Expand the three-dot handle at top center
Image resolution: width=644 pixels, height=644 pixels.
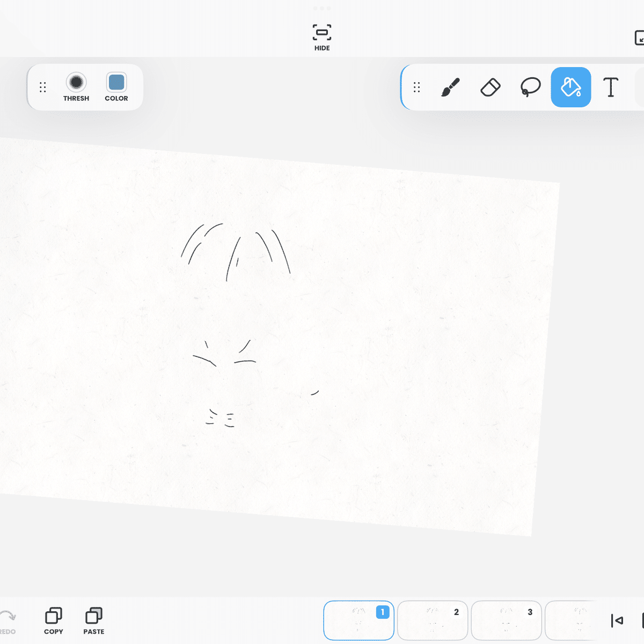pos(321,8)
